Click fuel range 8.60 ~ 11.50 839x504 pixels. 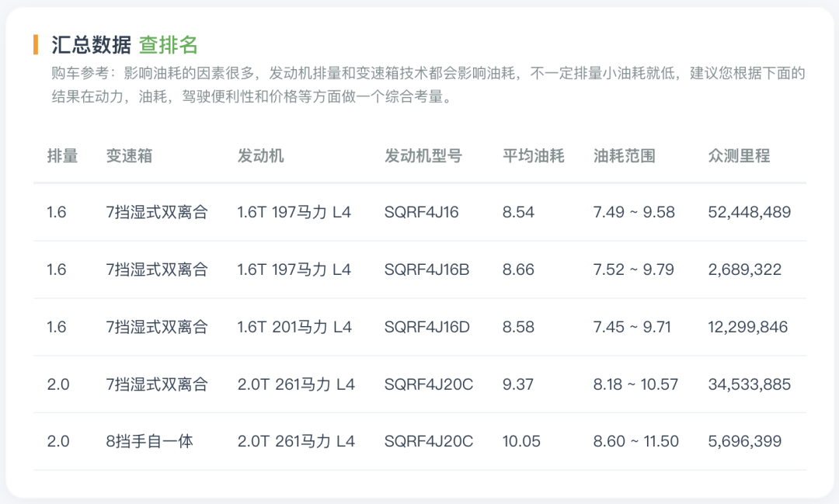pyautogui.click(x=635, y=441)
